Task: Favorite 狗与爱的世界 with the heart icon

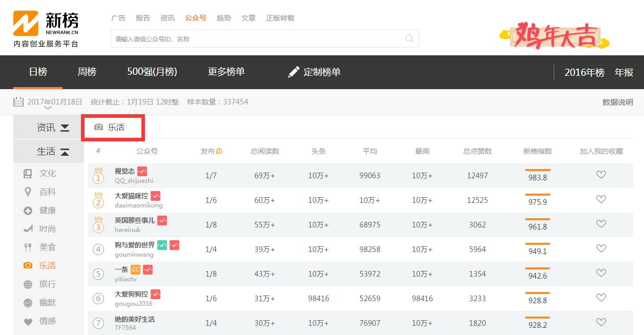Action: click(601, 248)
